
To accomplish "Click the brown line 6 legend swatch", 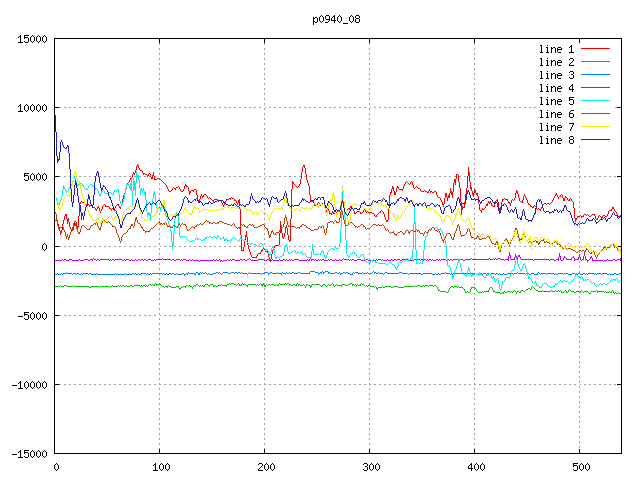I will tap(596, 114).
